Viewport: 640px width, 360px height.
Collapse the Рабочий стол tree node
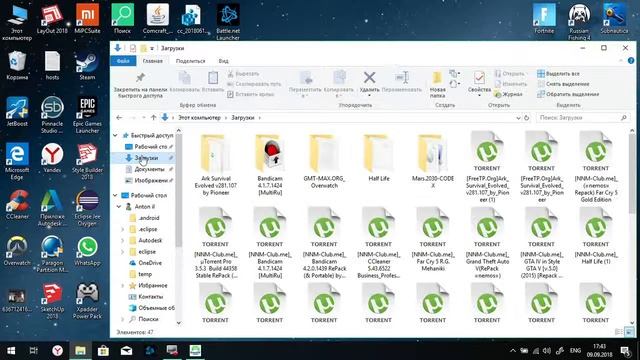pyautogui.click(x=116, y=195)
